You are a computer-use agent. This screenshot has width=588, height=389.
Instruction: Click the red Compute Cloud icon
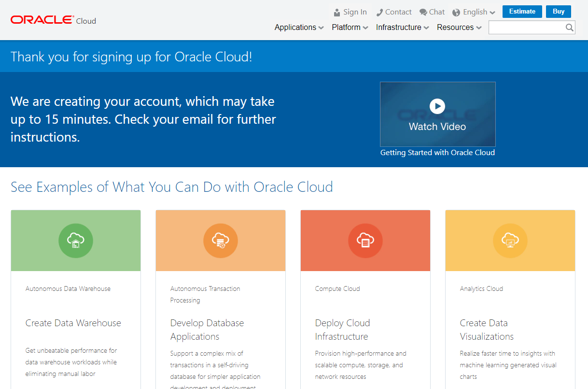point(365,240)
